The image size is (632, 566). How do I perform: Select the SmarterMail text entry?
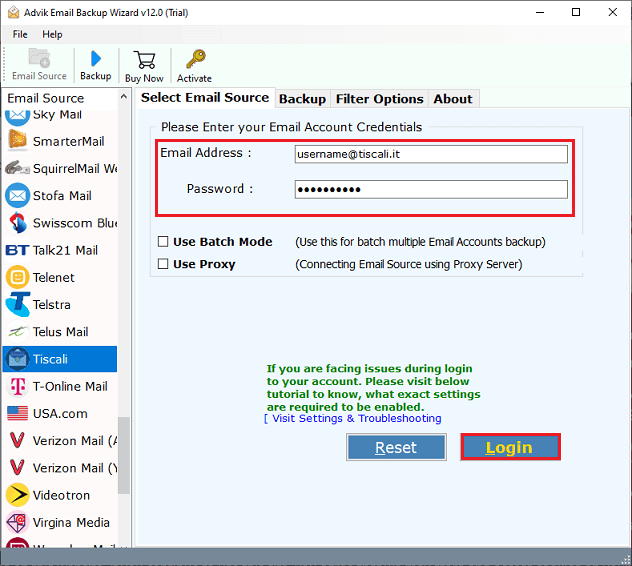[x=69, y=142]
